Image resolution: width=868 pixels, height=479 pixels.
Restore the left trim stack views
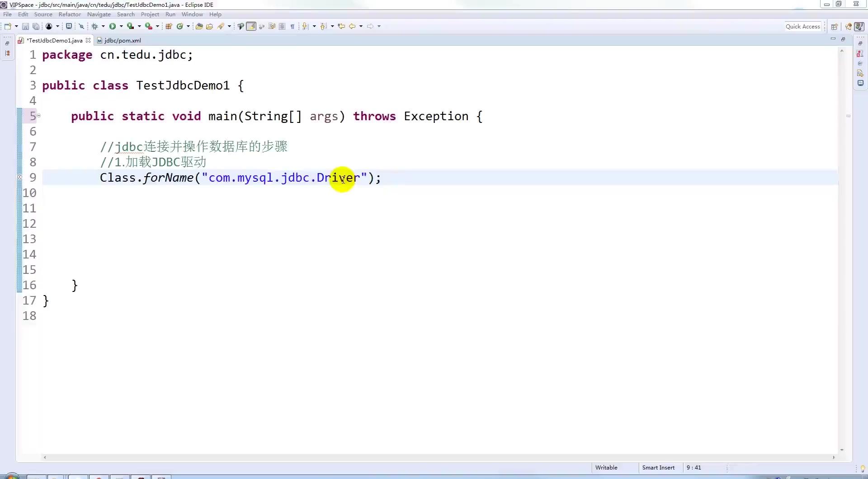tap(7, 43)
